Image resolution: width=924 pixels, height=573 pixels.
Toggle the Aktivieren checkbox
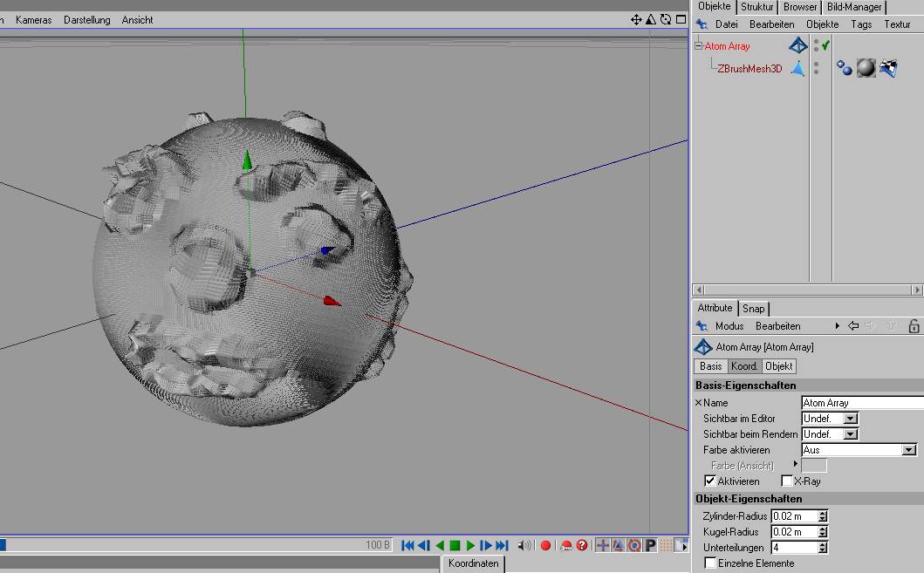710,481
